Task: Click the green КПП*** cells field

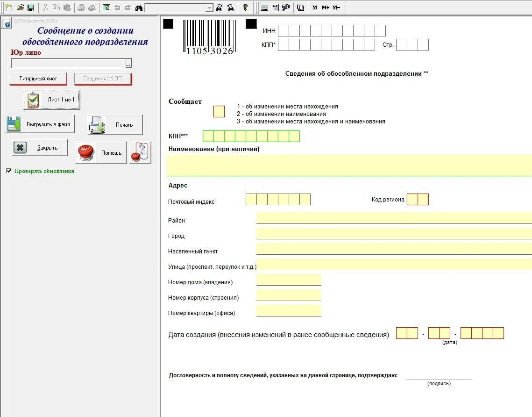Action: 251,136
